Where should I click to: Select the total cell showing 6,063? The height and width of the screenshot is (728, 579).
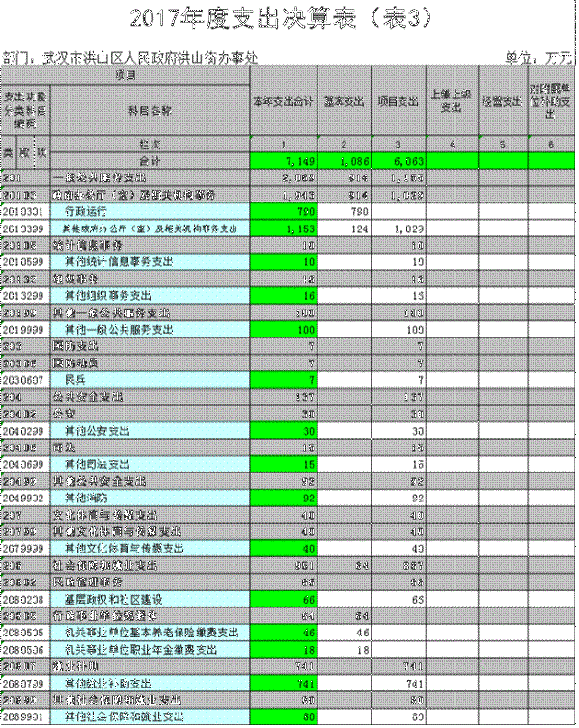(400, 160)
